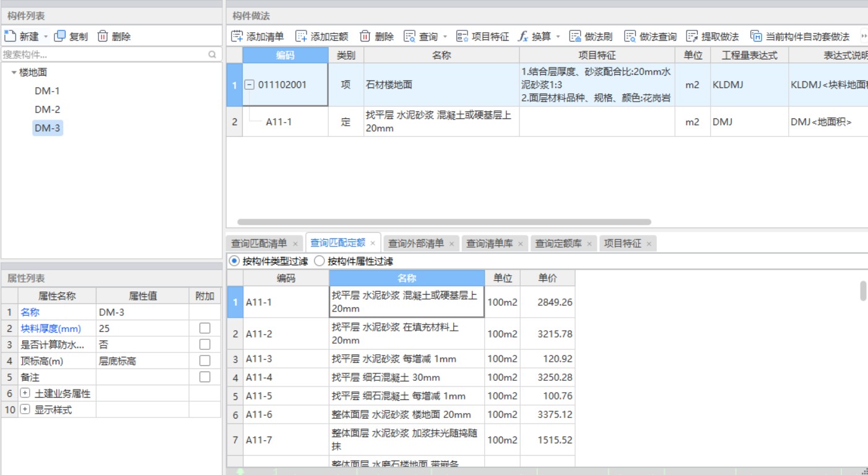This screenshot has height=475, width=868.
Task: Select DM-2 in component tree
Action: [x=47, y=110]
